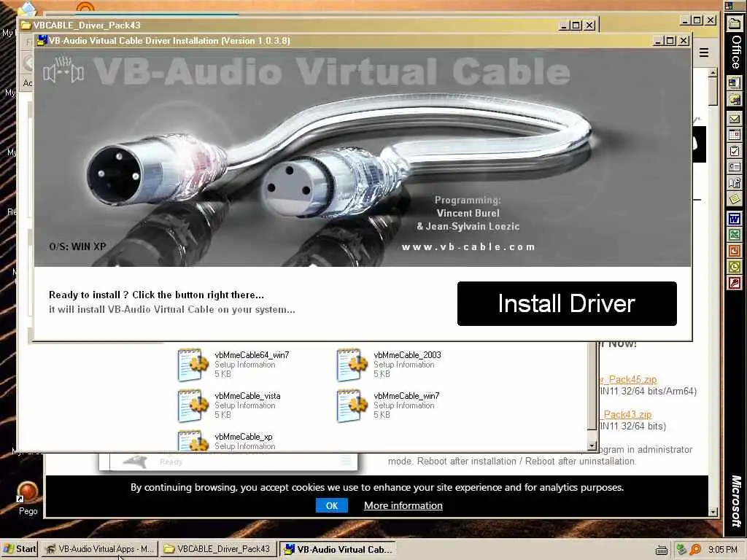Viewport: 747px width, 560px height.
Task: Click www.vb-cable.com text in installer
Action: point(468,246)
